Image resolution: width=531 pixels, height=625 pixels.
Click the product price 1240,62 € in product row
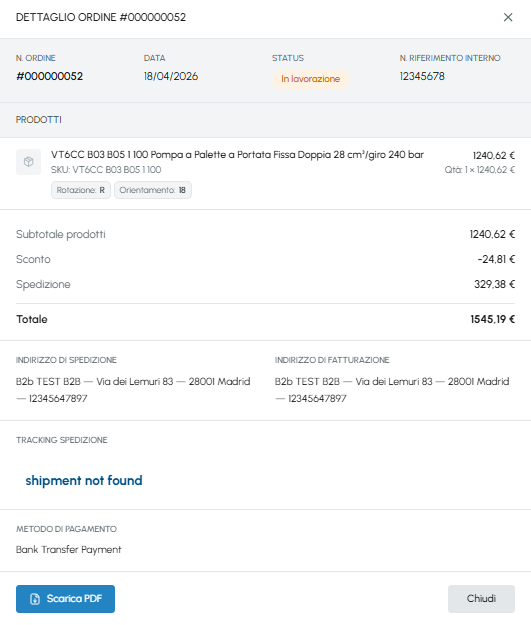pyautogui.click(x=494, y=155)
